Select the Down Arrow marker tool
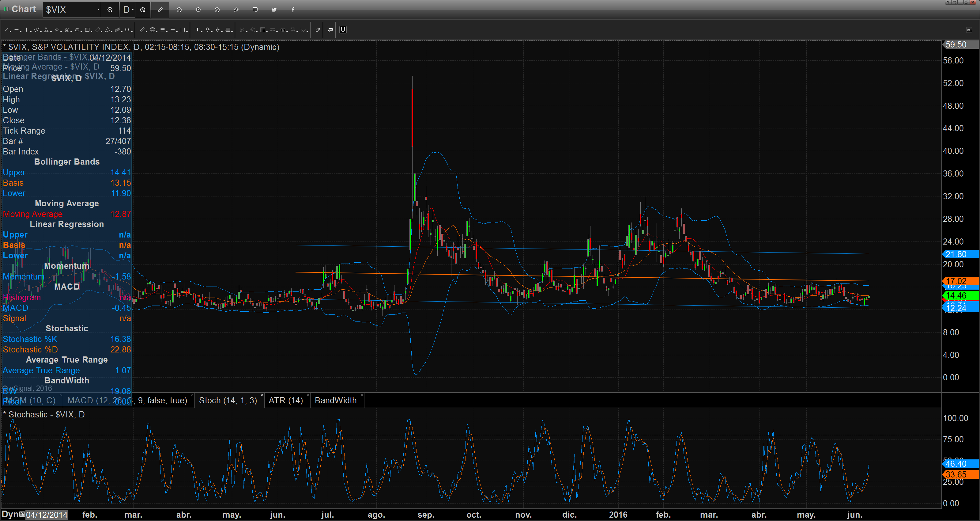This screenshot has height=521, width=980. click(x=218, y=30)
